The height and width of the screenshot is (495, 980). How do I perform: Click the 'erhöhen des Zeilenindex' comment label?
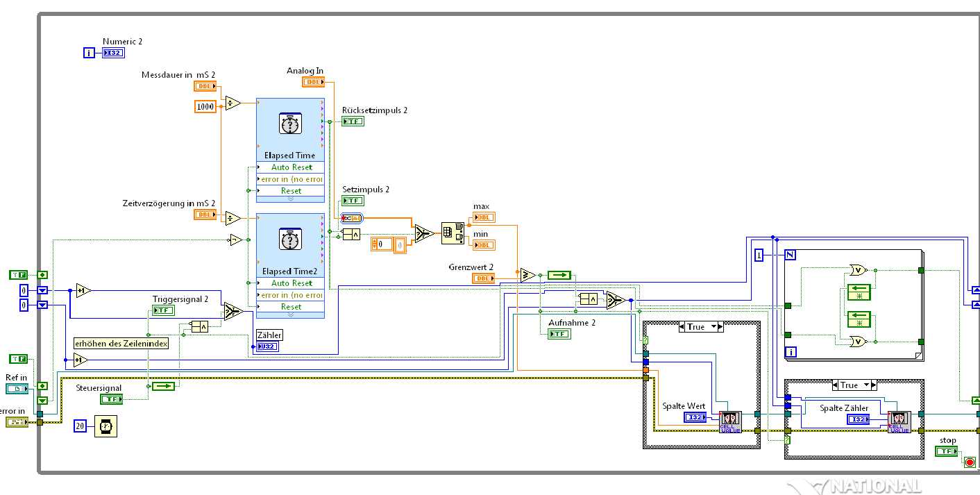(x=121, y=344)
